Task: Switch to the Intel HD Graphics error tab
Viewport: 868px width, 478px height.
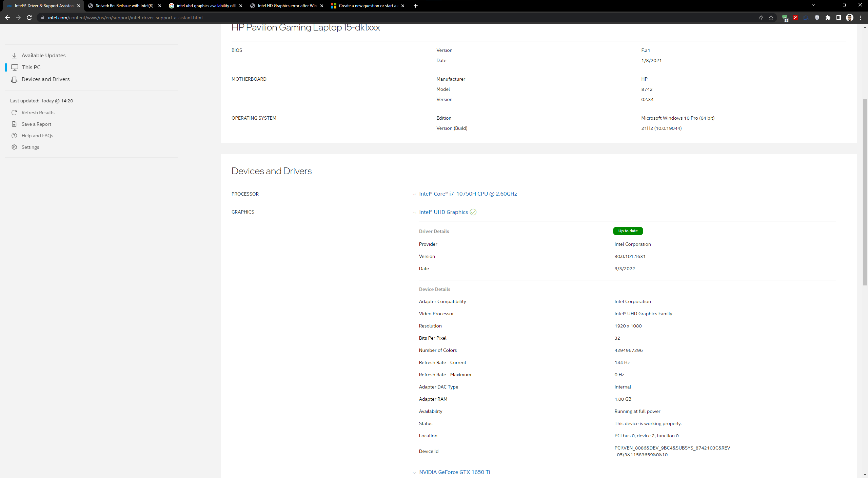Action: [x=287, y=6]
